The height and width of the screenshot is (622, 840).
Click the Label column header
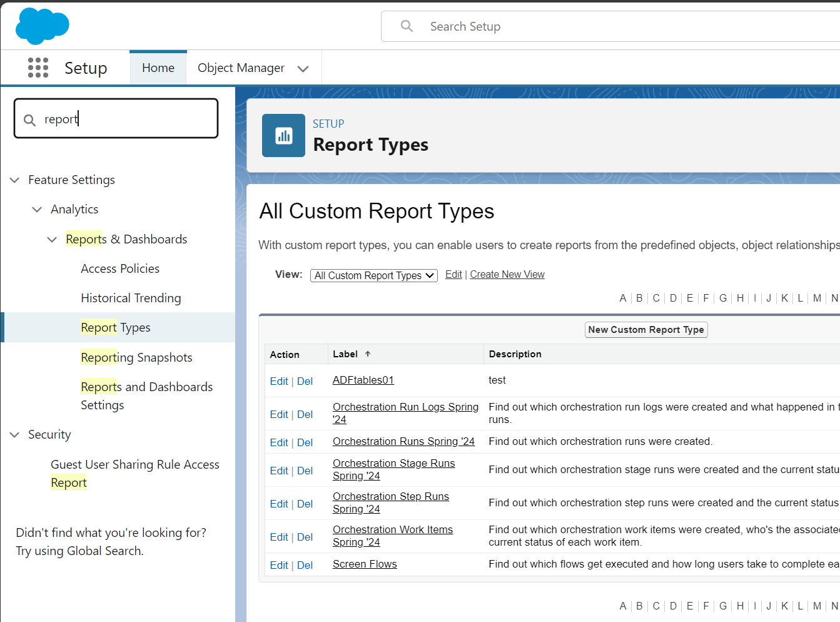(x=345, y=354)
